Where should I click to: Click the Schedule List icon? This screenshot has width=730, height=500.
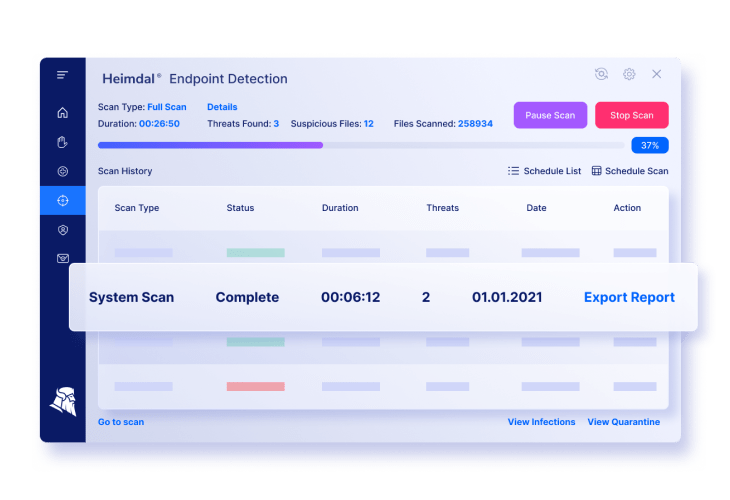tap(514, 171)
